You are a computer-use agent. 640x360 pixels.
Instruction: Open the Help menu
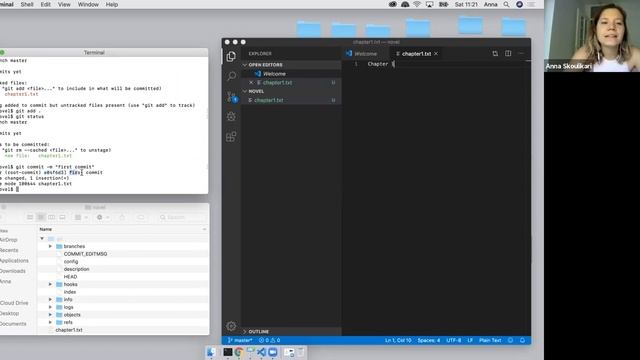click(112, 4)
